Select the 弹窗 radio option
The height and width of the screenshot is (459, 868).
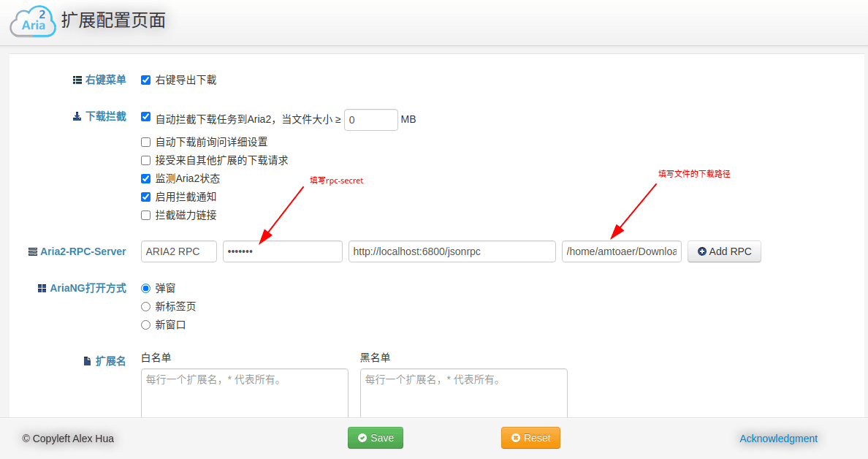pos(145,289)
